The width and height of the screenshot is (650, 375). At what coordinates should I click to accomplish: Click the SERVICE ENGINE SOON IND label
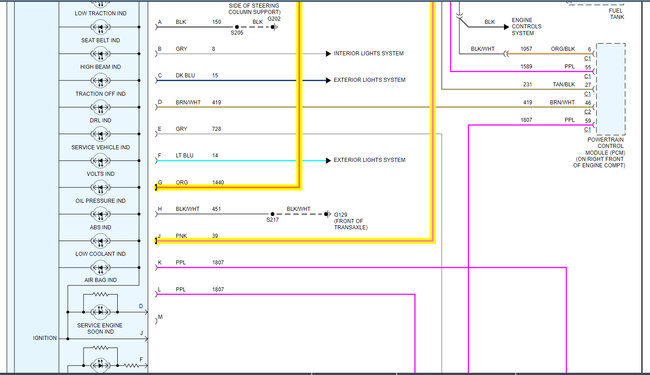tap(100, 329)
